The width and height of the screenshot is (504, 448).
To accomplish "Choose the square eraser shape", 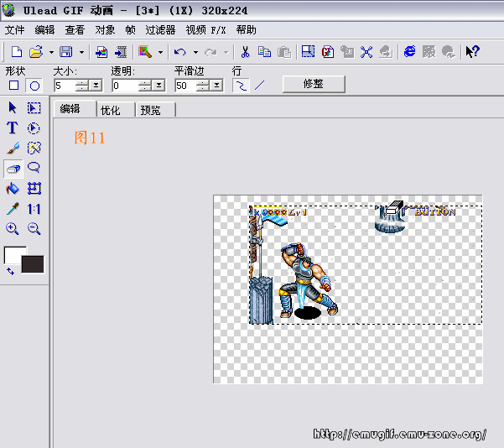I will click(x=13, y=86).
